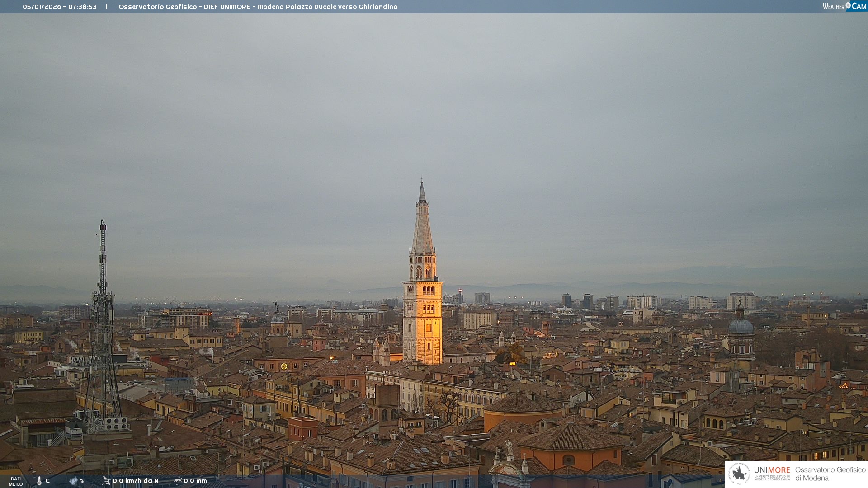Click the camera lens in WeatherCam logo

pyautogui.click(x=848, y=5)
